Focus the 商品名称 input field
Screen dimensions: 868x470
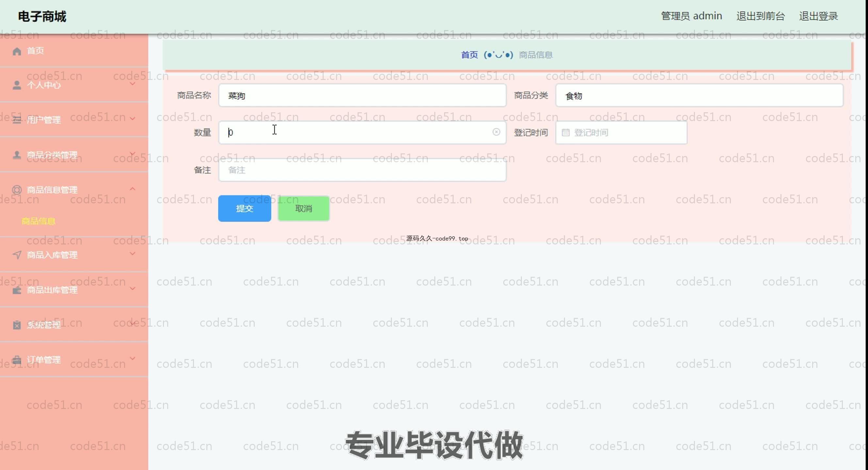362,96
